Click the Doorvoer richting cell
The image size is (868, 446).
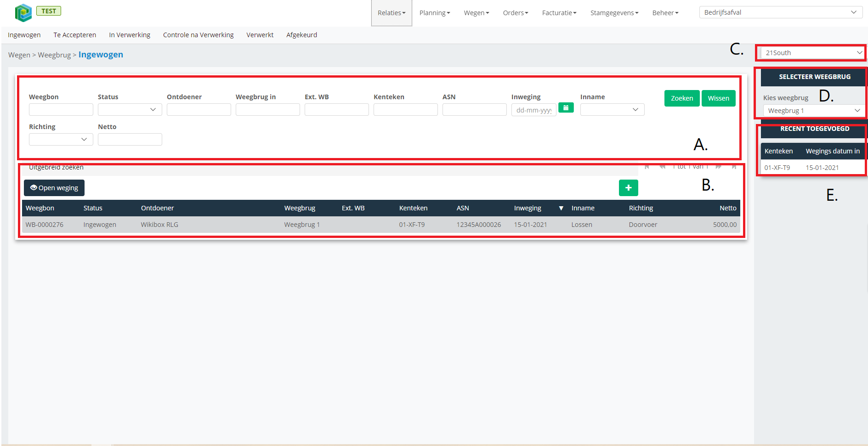pyautogui.click(x=643, y=225)
